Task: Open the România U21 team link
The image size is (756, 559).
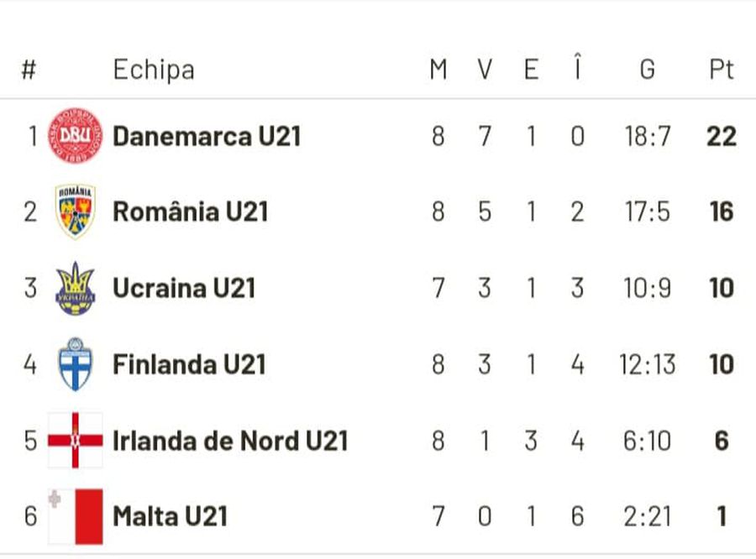Action: click(191, 212)
